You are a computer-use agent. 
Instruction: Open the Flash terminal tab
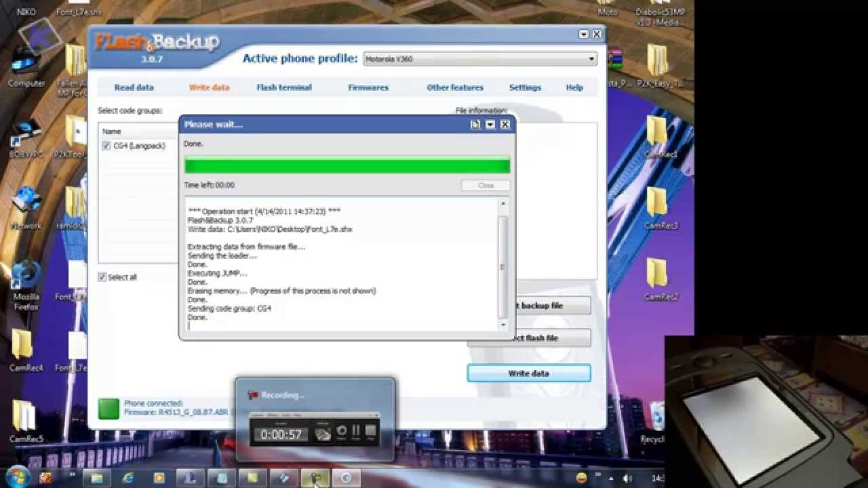tap(284, 87)
